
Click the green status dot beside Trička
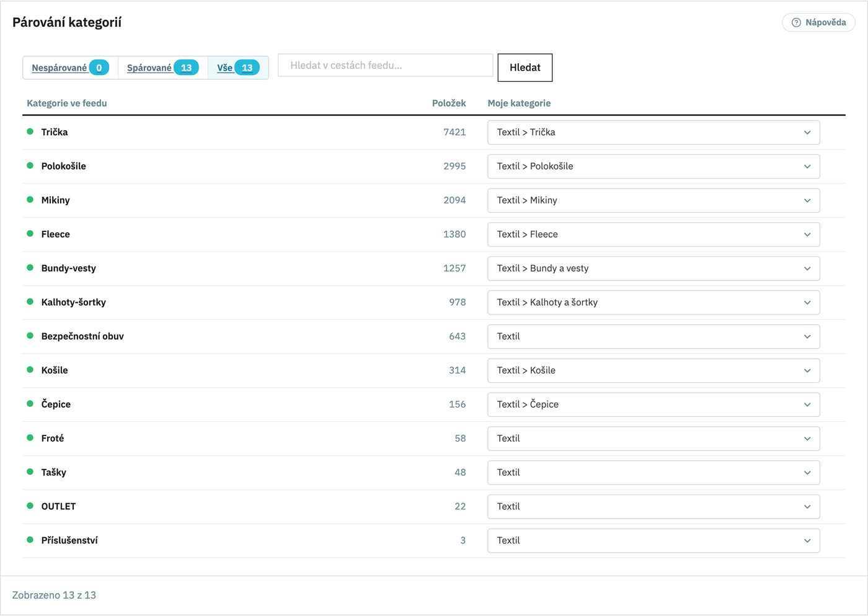pos(30,132)
